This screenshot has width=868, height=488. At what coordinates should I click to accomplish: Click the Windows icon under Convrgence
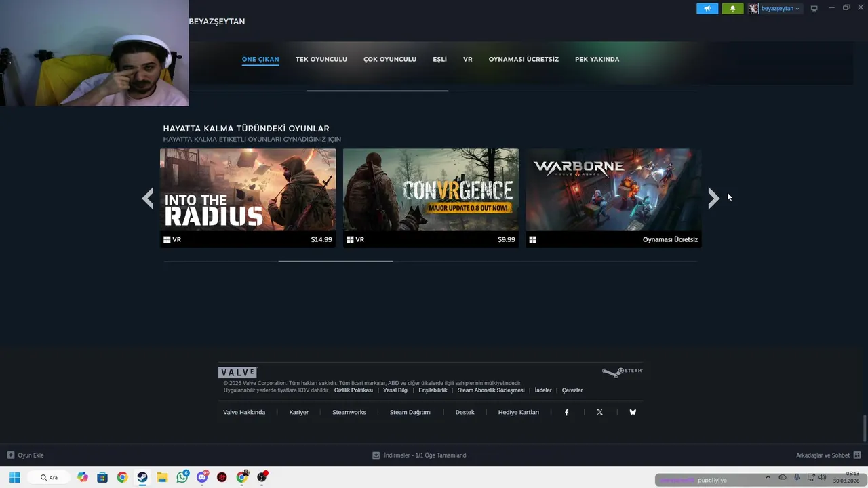pos(350,239)
